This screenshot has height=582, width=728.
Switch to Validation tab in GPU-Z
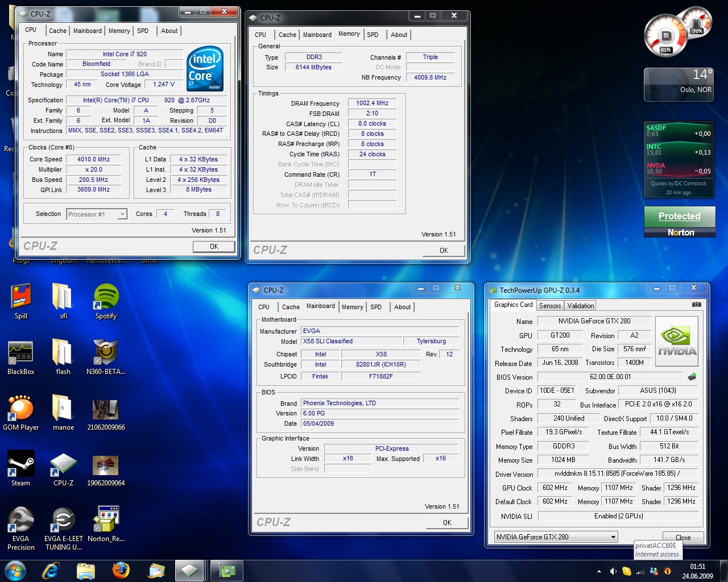pyautogui.click(x=581, y=306)
